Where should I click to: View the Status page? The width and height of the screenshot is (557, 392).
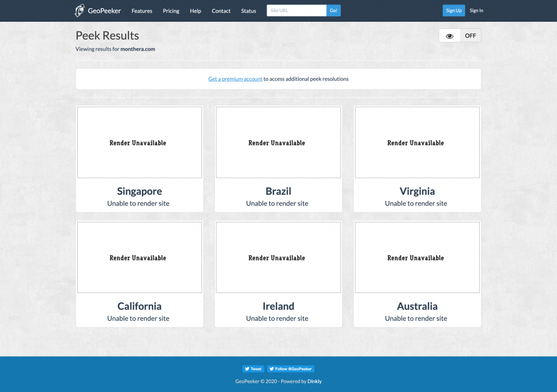point(249,11)
